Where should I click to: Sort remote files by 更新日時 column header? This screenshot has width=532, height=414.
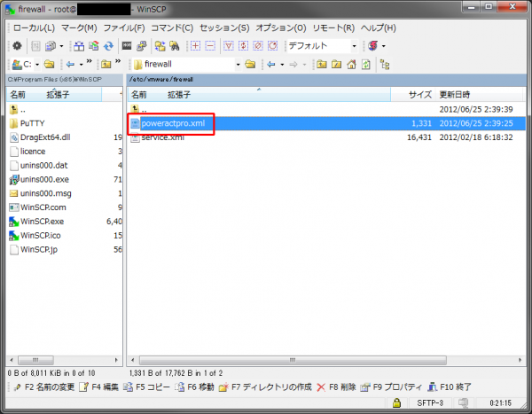(479, 94)
